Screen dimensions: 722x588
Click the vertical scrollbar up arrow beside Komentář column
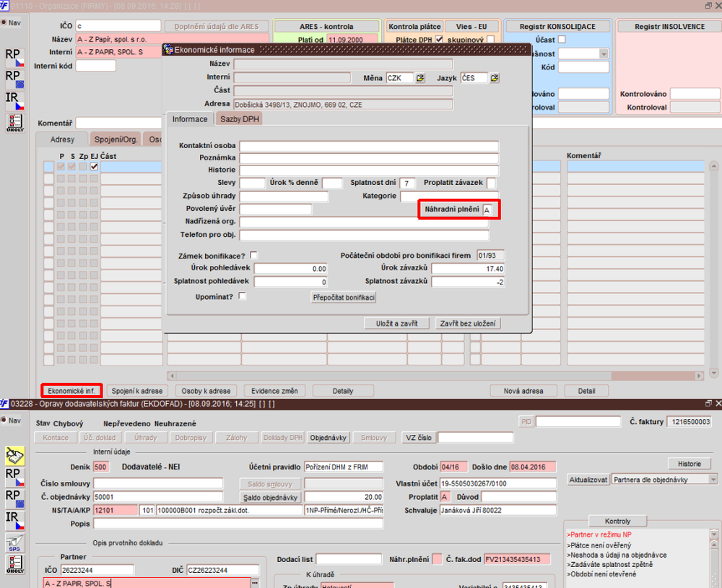714,166
